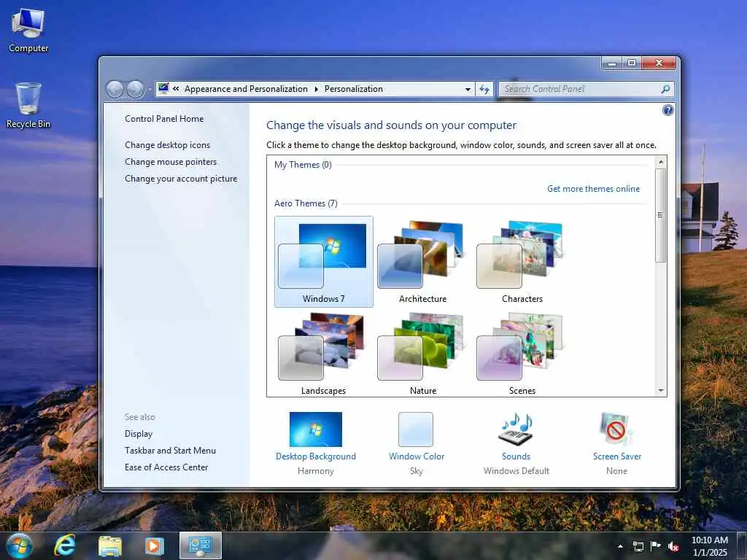Screen dimensions: 747x560
Task: Click the Window Color text link
Action: pos(417,456)
